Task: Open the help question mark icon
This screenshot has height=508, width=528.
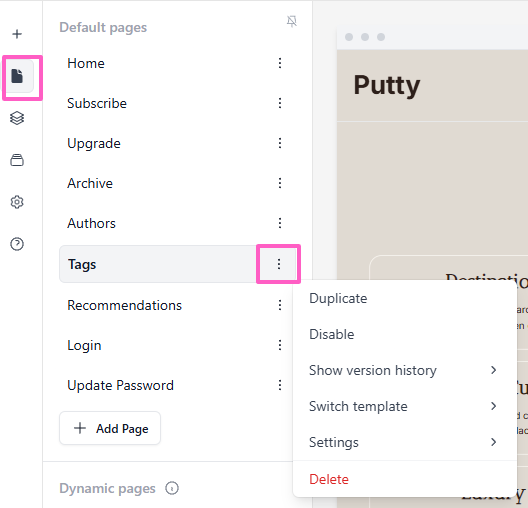Action: [17, 244]
